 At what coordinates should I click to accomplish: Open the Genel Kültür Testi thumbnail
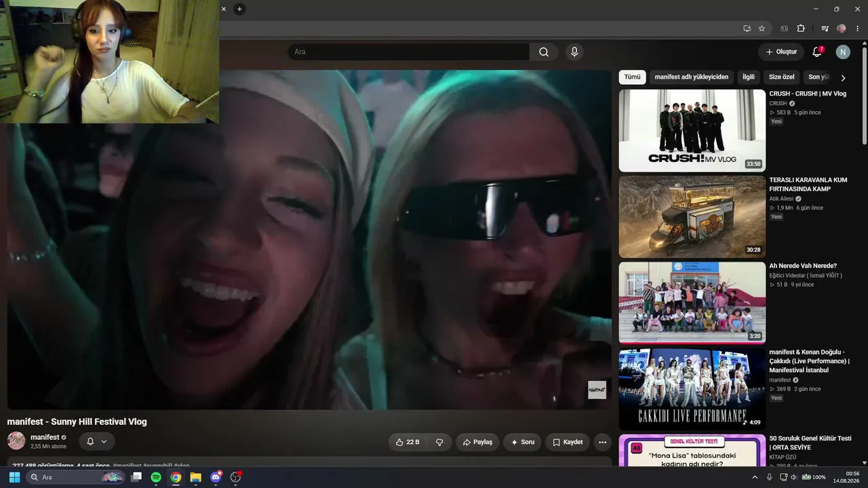(x=692, y=451)
